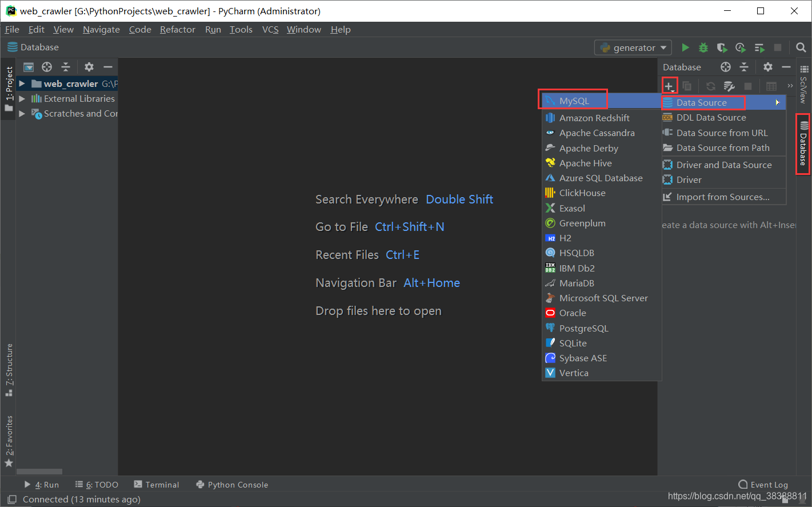Screen dimensions: 812x507
Task: Open the Help menu
Action: pyautogui.click(x=341, y=30)
